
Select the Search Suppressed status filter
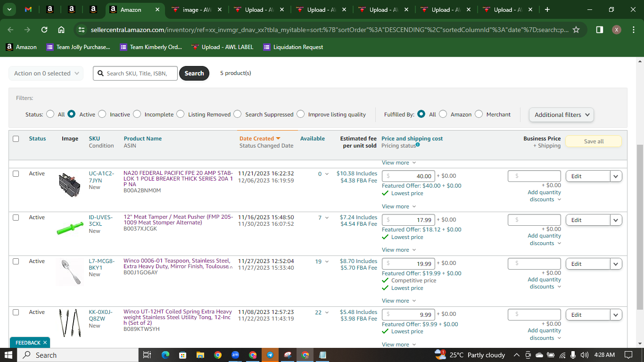238,114
